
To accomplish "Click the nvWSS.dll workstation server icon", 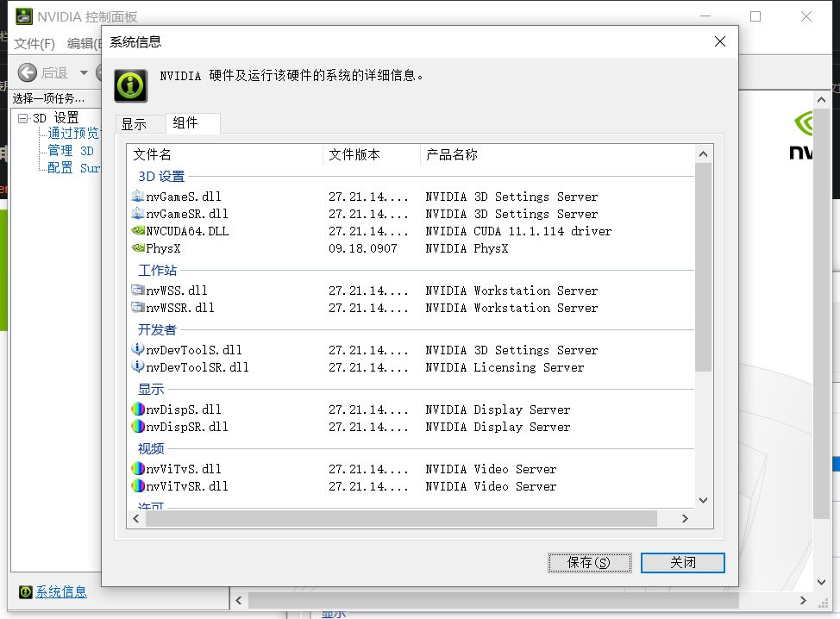I will (138, 291).
